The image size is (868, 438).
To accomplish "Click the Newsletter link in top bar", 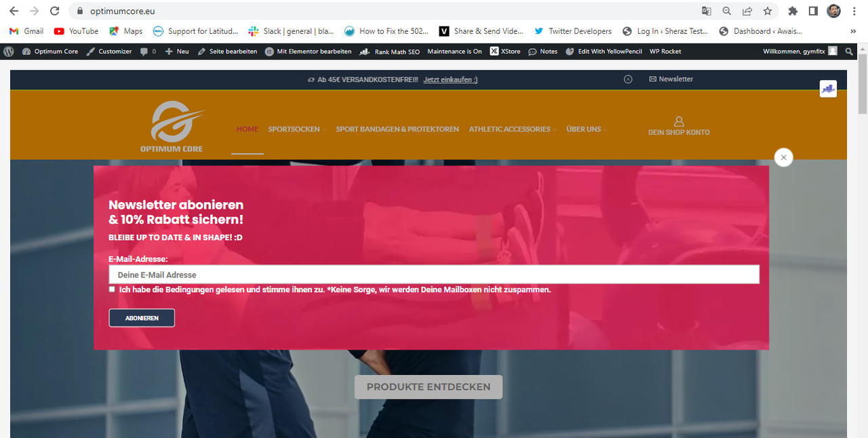I will [x=671, y=79].
